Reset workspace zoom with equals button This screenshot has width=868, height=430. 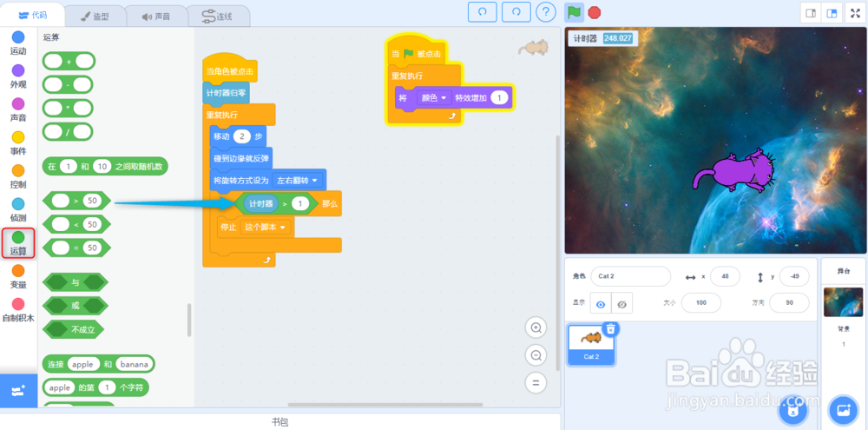(x=536, y=382)
